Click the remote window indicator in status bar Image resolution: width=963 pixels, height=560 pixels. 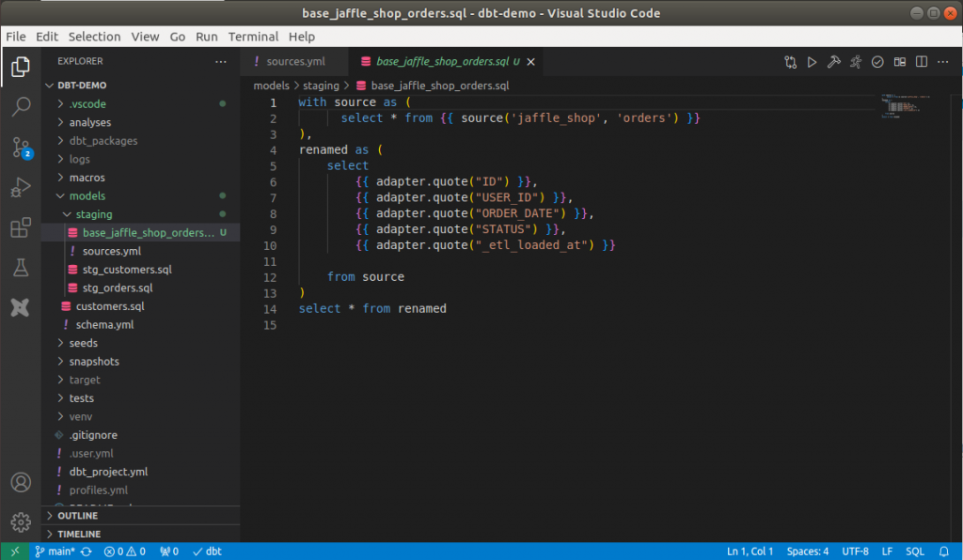tap(15, 551)
